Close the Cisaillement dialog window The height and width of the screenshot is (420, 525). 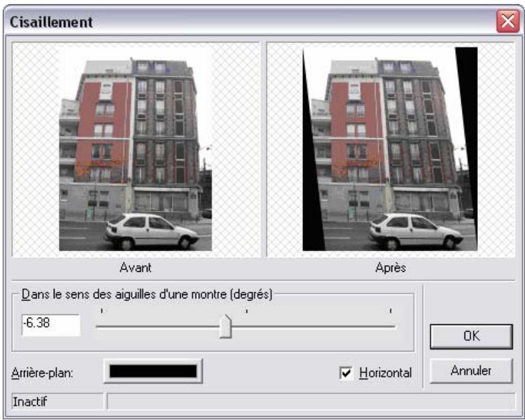coord(508,21)
